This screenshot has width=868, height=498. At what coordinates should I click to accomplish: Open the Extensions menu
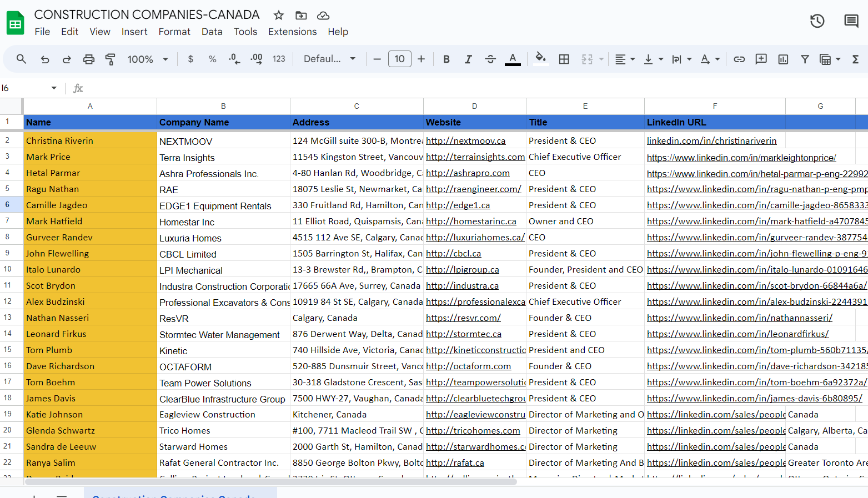[x=293, y=32]
